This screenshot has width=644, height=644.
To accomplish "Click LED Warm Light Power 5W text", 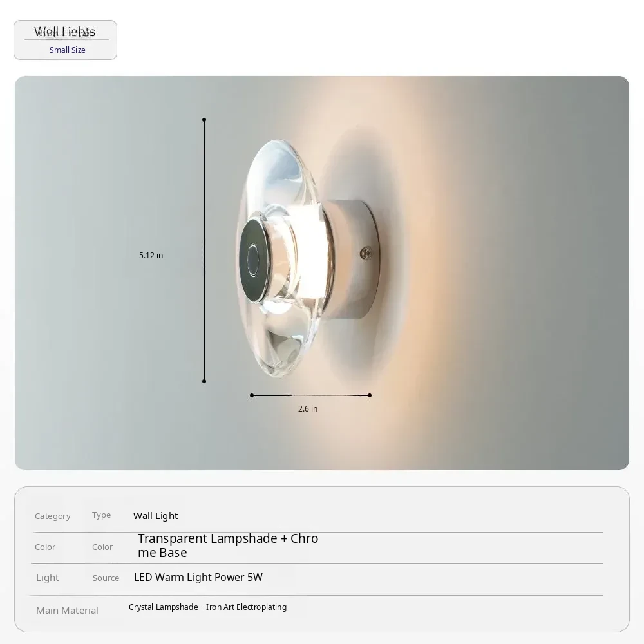I will 198,578.
